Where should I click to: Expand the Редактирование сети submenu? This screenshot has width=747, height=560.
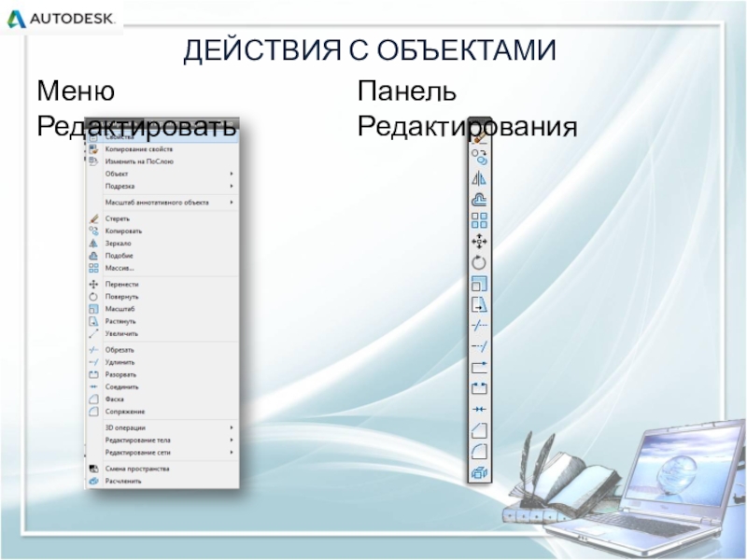[162, 453]
